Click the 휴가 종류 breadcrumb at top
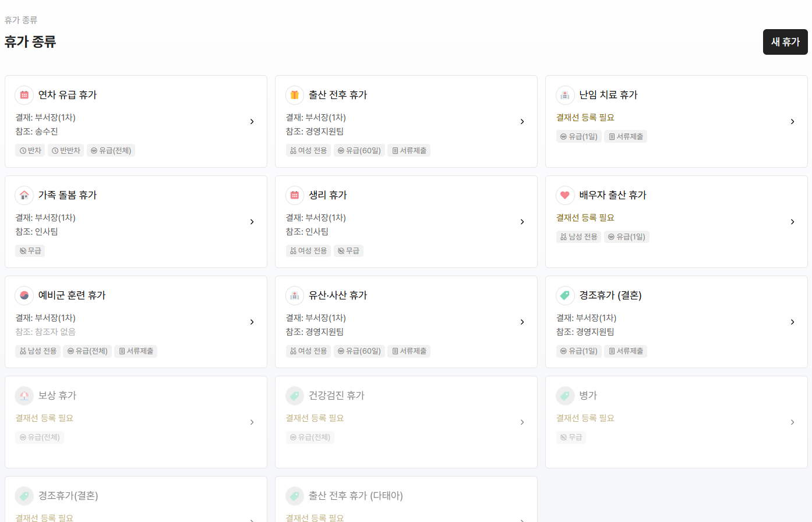The height and width of the screenshot is (522, 812). [x=21, y=20]
